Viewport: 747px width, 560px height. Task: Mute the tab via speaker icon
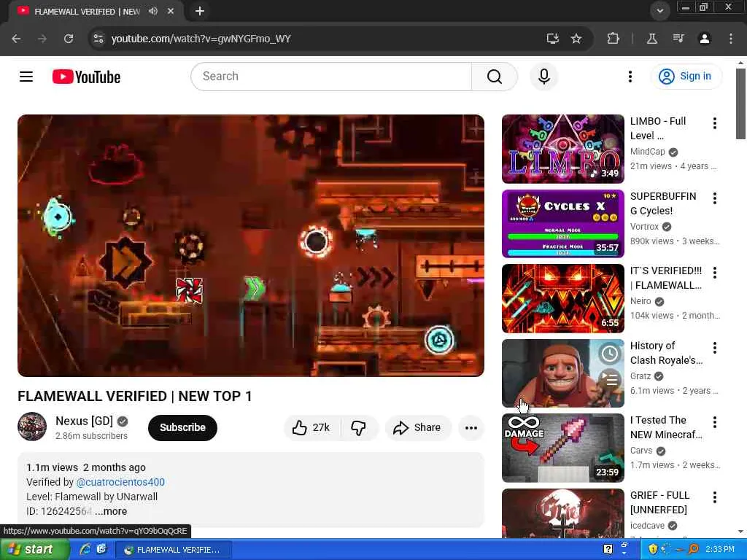coord(153,11)
